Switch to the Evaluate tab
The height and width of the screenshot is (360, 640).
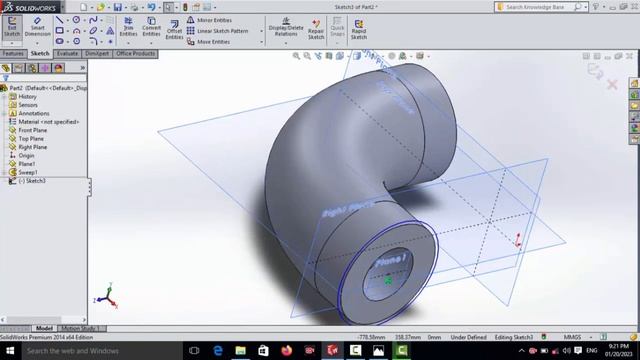[67, 53]
